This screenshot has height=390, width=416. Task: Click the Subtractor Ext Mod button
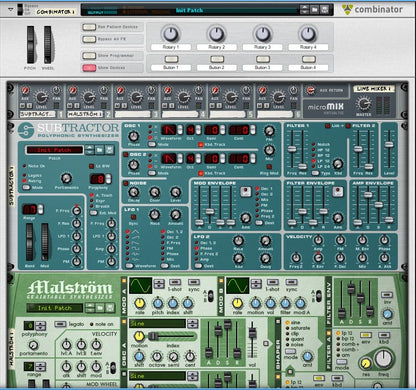[94, 213]
